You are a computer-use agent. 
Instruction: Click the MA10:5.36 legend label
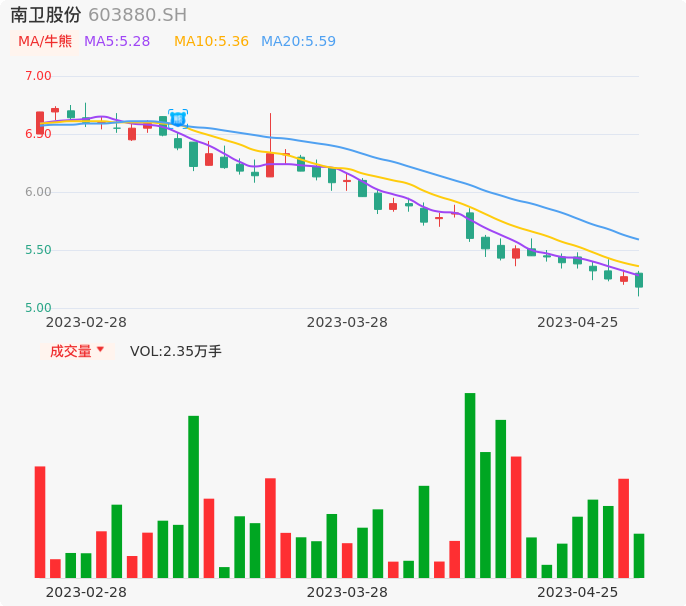pos(211,42)
